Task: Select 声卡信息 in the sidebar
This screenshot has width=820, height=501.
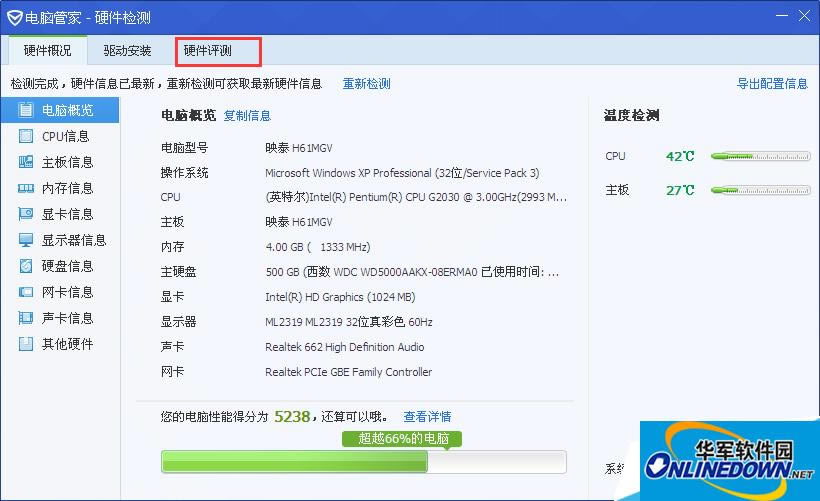Action: pos(60,318)
